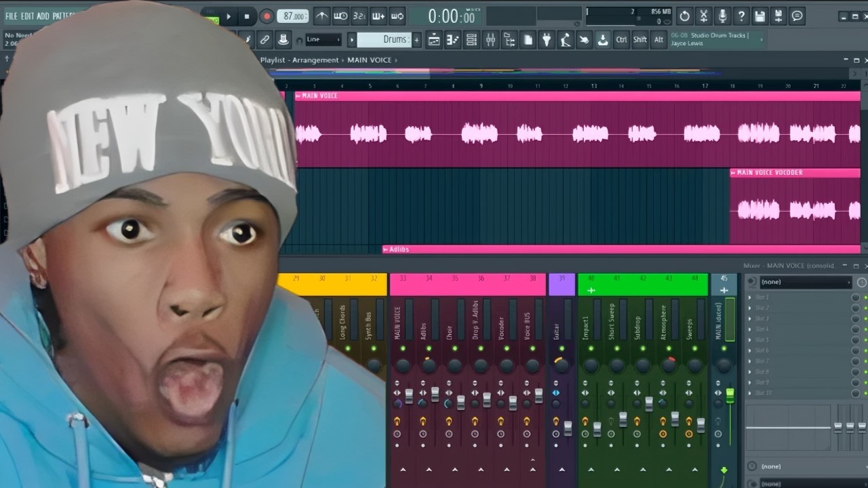Open the ADD menu
Screen dimensions: 868x488
pos(43,16)
